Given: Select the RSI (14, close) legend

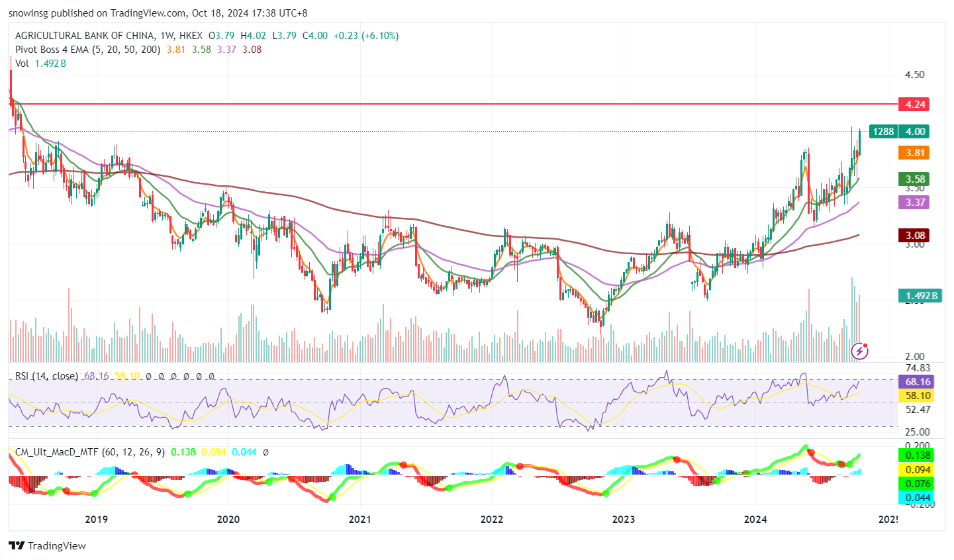Looking at the screenshot, I should tap(46, 376).
